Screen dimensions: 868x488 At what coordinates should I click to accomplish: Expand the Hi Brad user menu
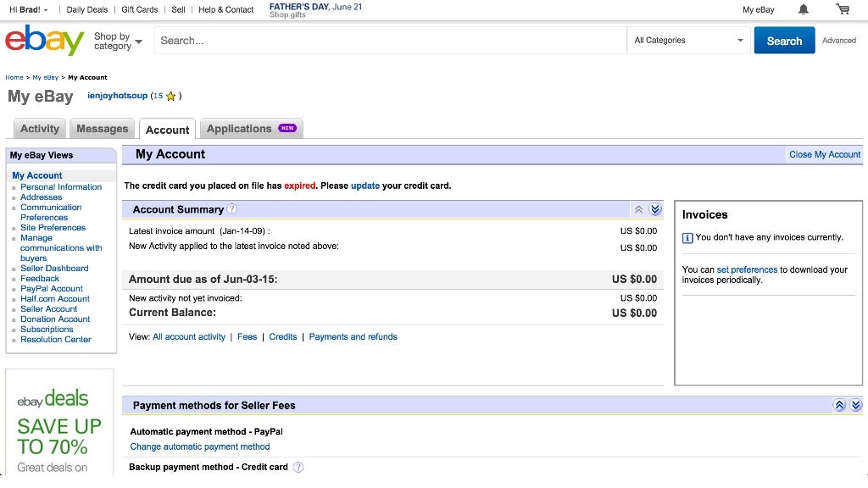click(29, 9)
